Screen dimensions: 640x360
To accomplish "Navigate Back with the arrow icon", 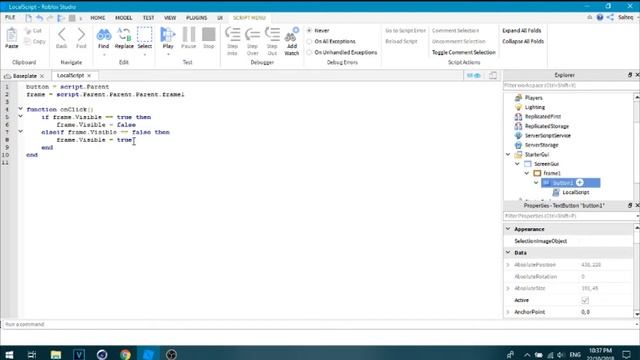I will click(62, 35).
